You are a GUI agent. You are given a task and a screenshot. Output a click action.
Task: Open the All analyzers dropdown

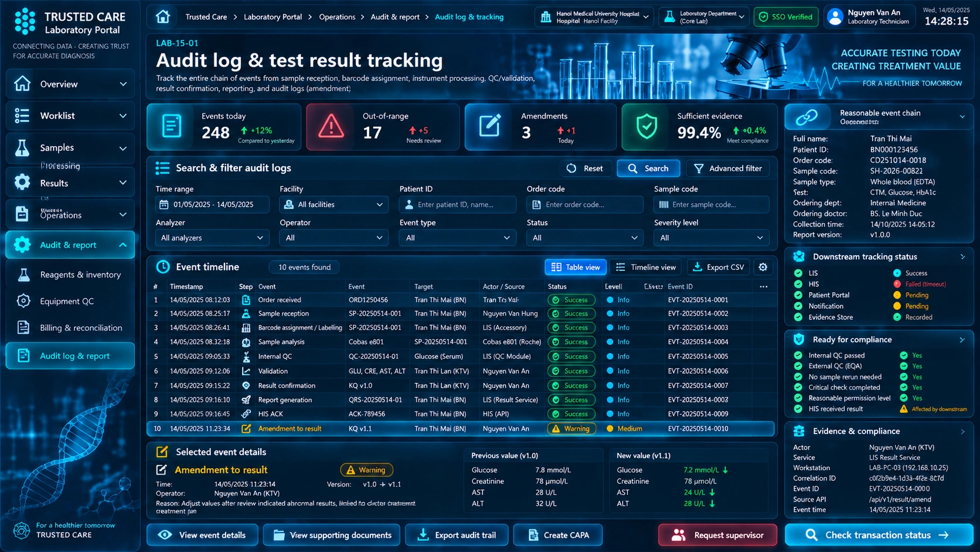tap(212, 238)
